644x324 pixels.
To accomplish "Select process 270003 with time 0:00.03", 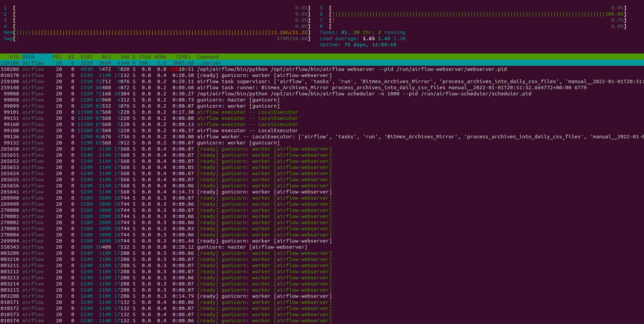I will click(x=322, y=229).
